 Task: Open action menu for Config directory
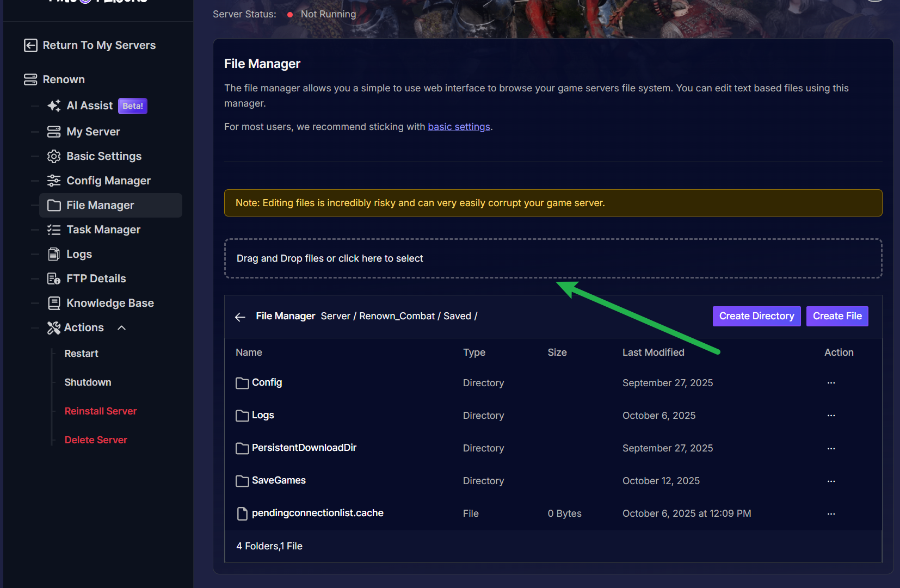click(831, 383)
